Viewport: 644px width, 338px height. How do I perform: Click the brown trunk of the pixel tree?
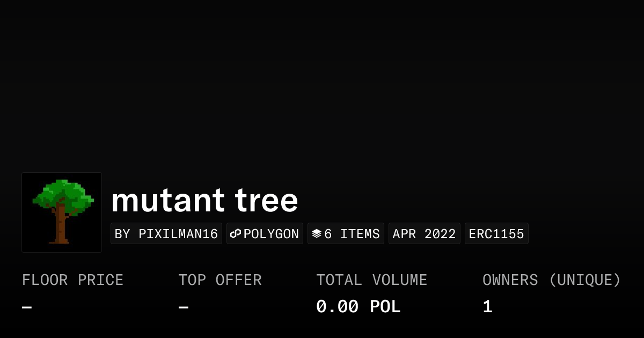(61, 225)
